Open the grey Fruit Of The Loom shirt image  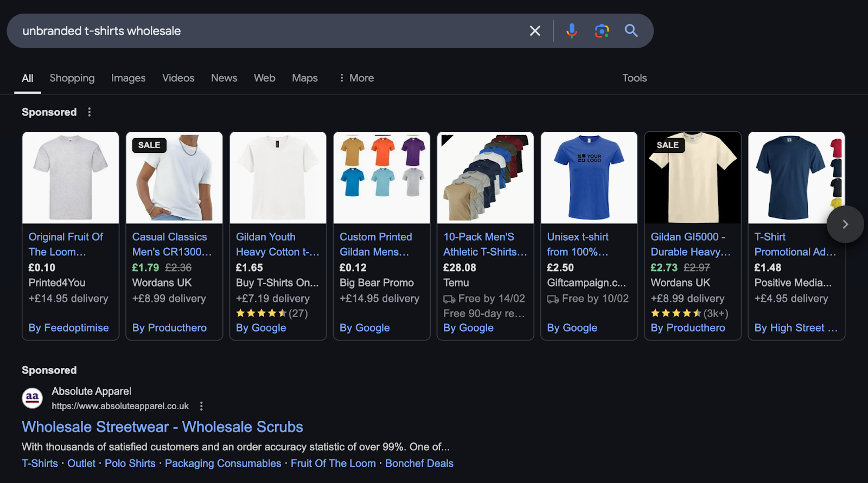71,178
